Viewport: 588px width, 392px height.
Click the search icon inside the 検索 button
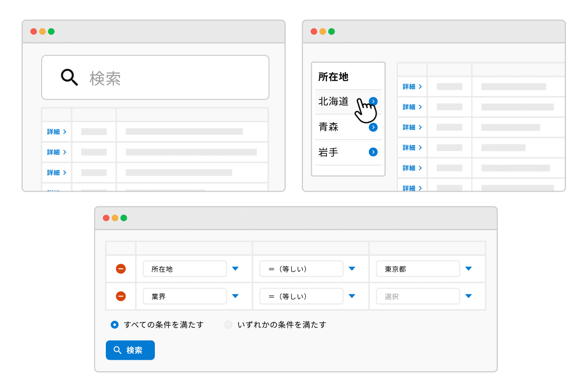[117, 350]
